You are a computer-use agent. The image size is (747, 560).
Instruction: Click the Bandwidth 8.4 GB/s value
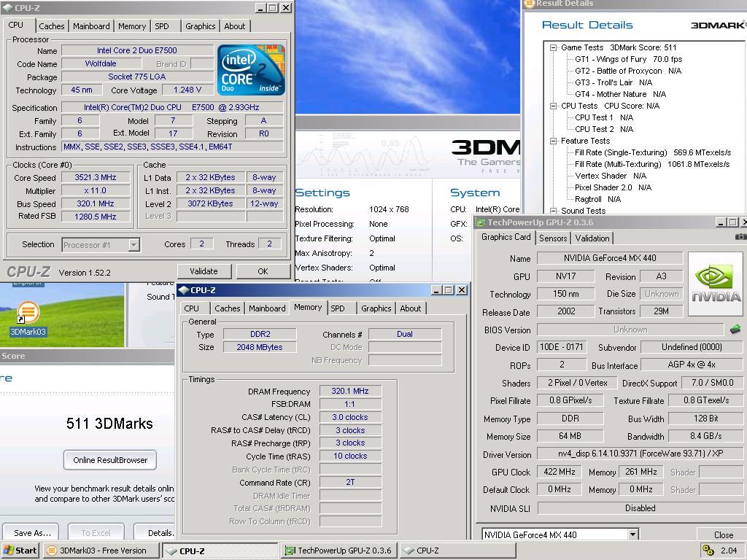[x=705, y=436]
